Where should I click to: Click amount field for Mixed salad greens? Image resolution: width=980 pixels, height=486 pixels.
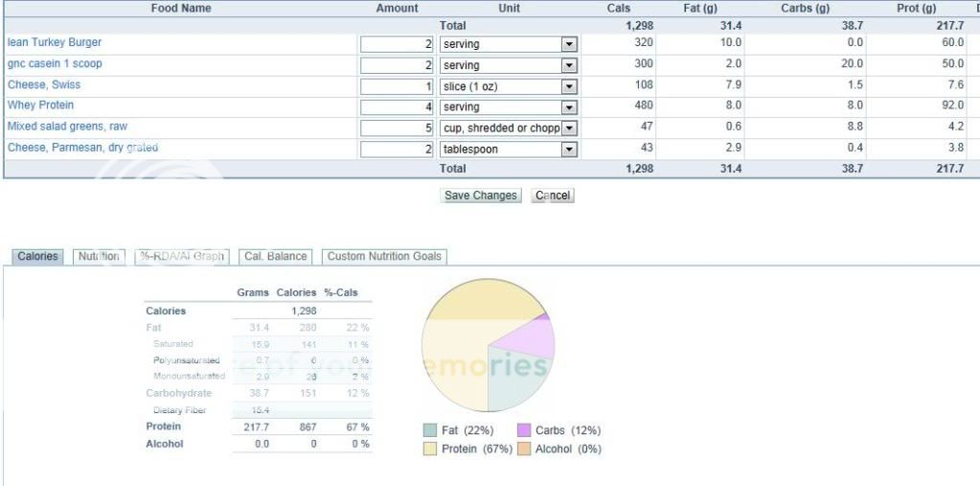click(x=397, y=128)
